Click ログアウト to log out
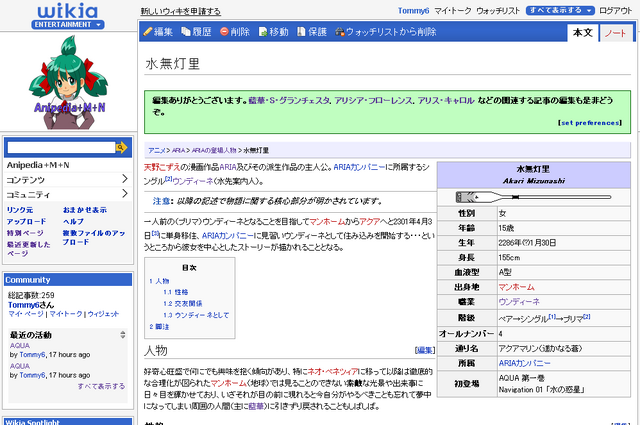Image resolution: width=640 pixels, height=425 pixels. pyautogui.click(x=615, y=11)
